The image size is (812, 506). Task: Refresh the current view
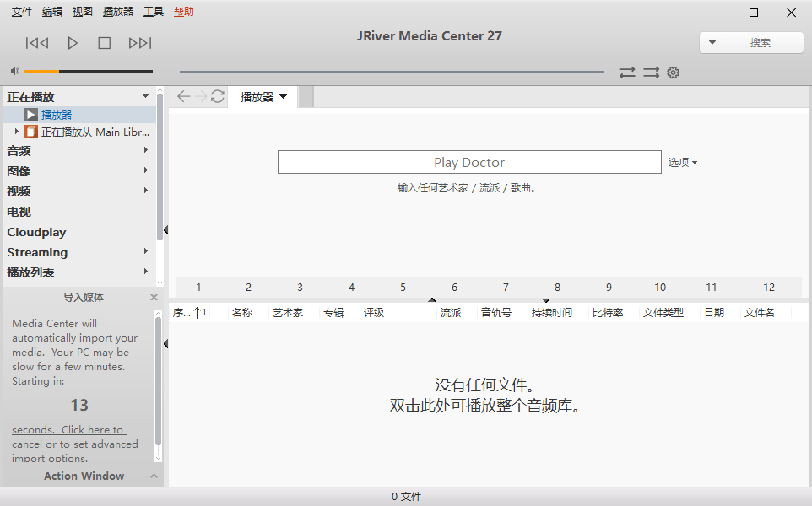pyautogui.click(x=218, y=96)
